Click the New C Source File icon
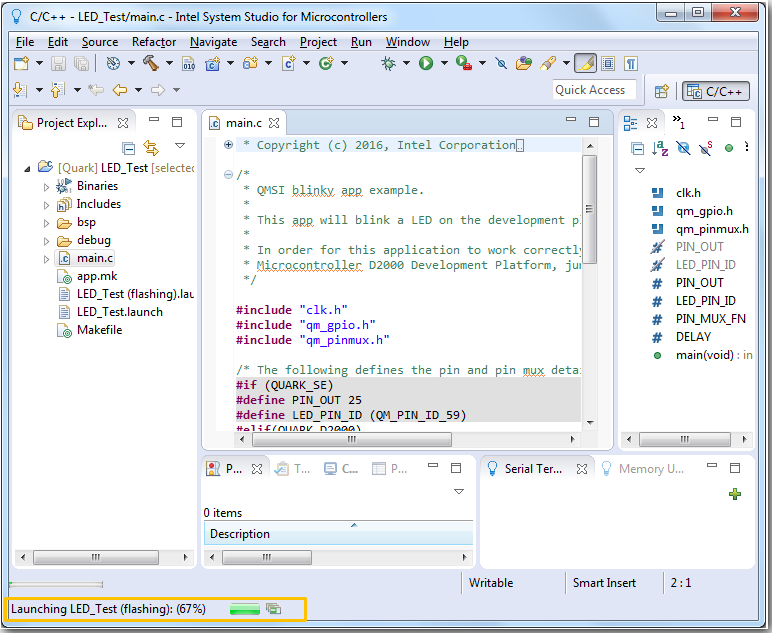Screen dimensions: 772x633 click(289, 63)
